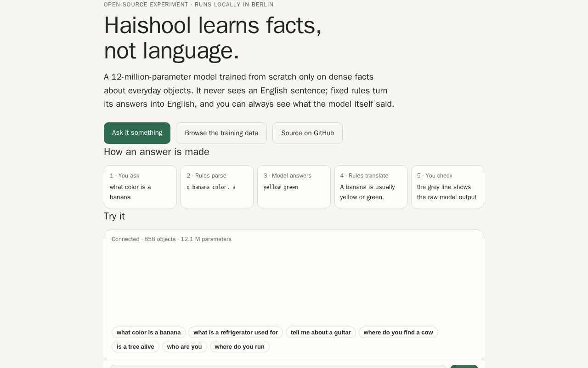Choose 'what is a refrigerator used for' chip
The image size is (588, 368).
236,333
